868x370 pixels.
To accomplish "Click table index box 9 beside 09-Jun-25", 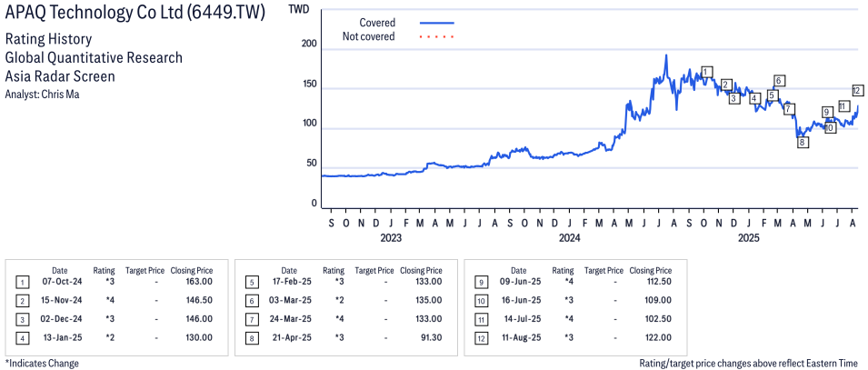I will pos(480,283).
